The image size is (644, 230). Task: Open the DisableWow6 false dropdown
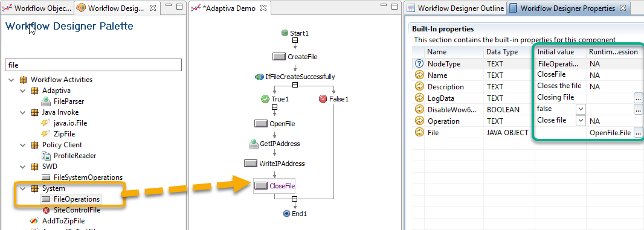pos(581,109)
